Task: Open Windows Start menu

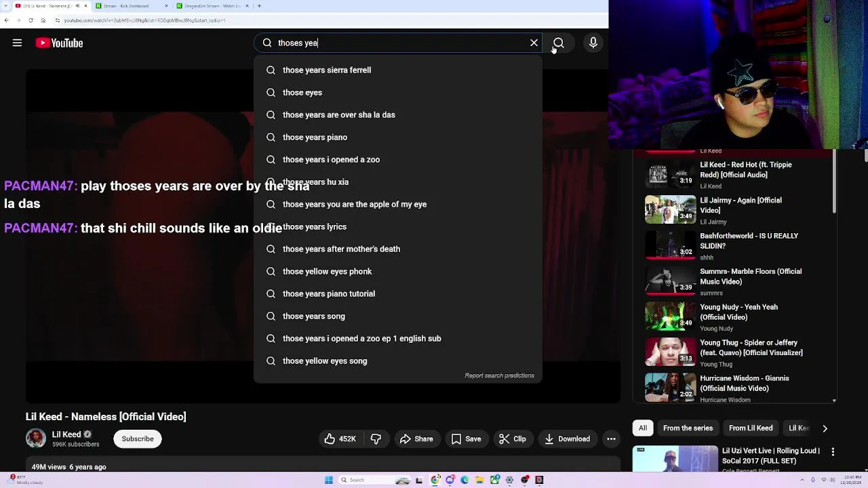Action: click(x=329, y=480)
